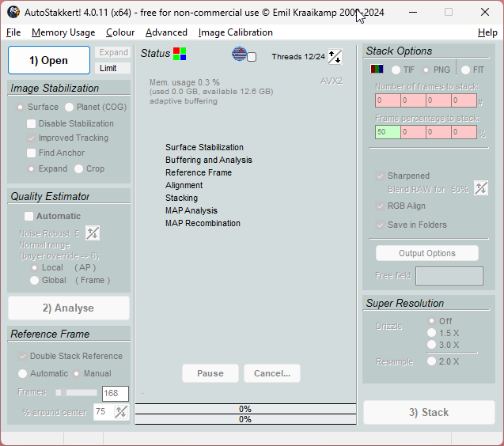504x446 pixels.
Task: Select Local (AP) quality radio button
Action: (34, 267)
